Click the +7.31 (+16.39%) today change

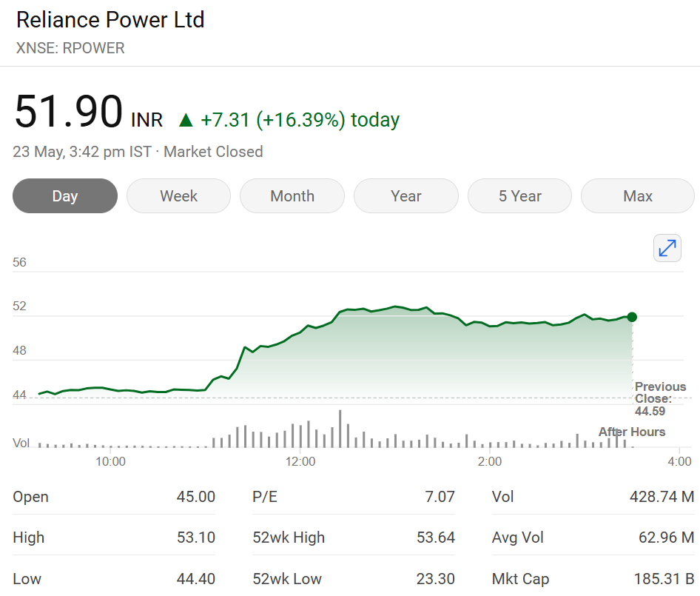[x=300, y=120]
